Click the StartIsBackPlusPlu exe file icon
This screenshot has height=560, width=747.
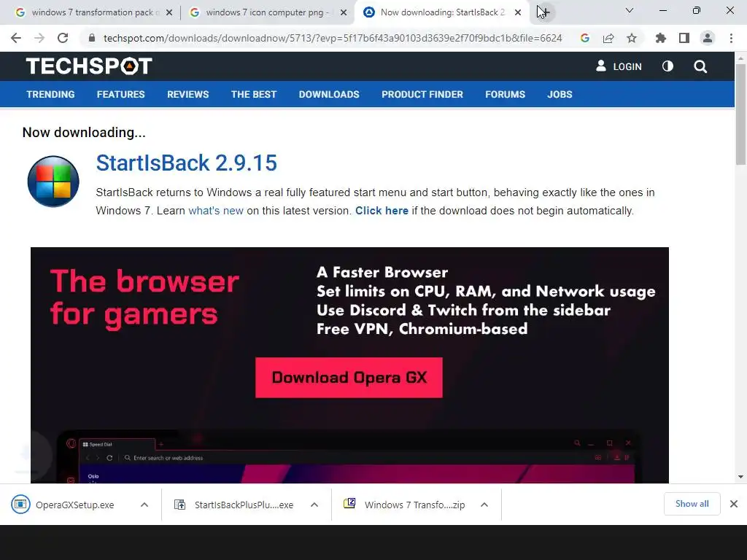tap(179, 505)
